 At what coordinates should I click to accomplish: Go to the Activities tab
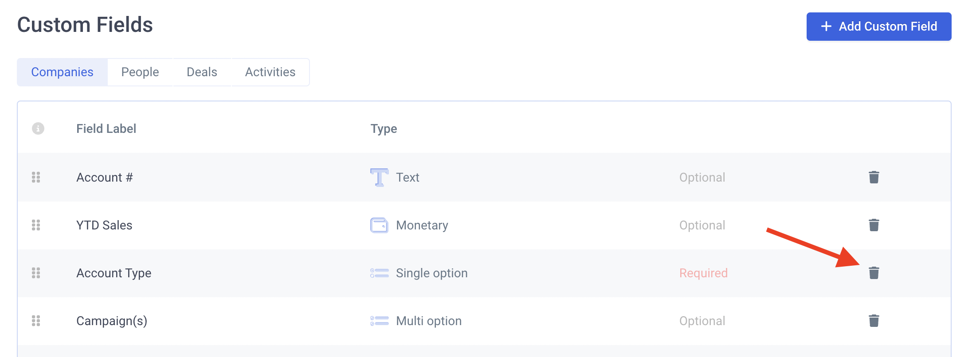pos(270,72)
